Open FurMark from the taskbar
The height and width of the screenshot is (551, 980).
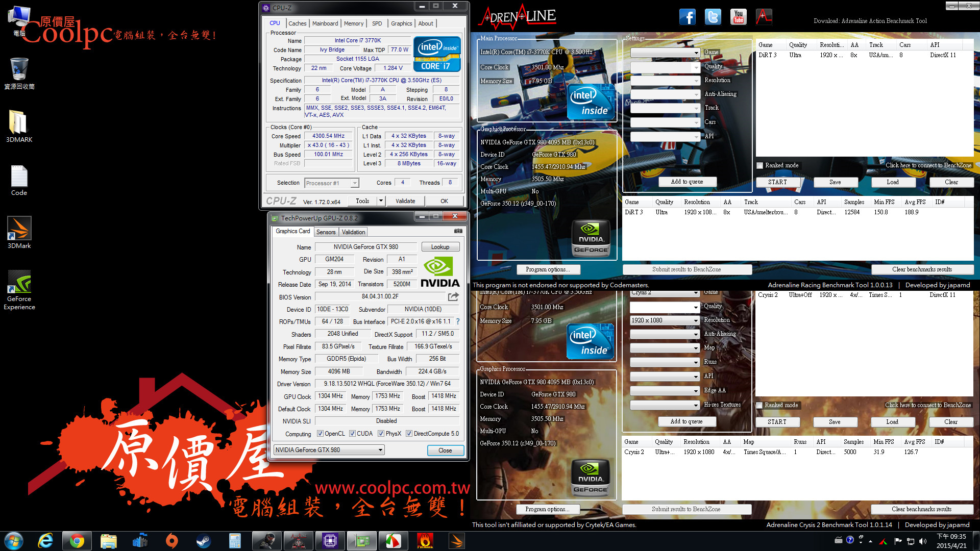(425, 541)
